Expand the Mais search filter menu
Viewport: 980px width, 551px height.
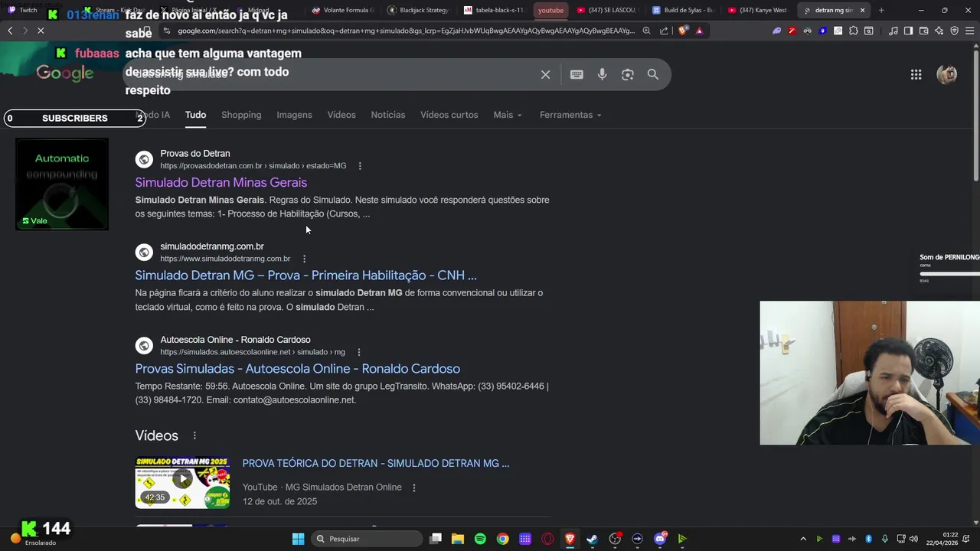tap(508, 115)
